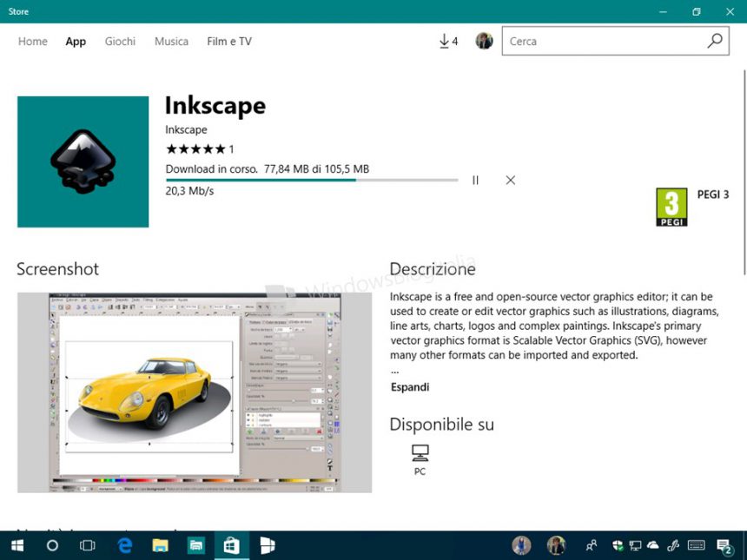The width and height of the screenshot is (747, 560).
Task: Pause the Inkscape download
Action: (x=475, y=180)
